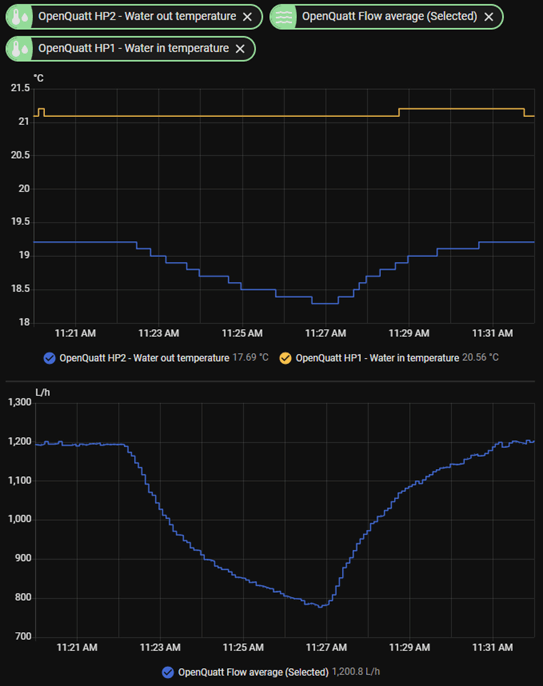Click thermometer icon on HP2 Water out chip
The height and width of the screenshot is (686, 543).
[x=20, y=17]
